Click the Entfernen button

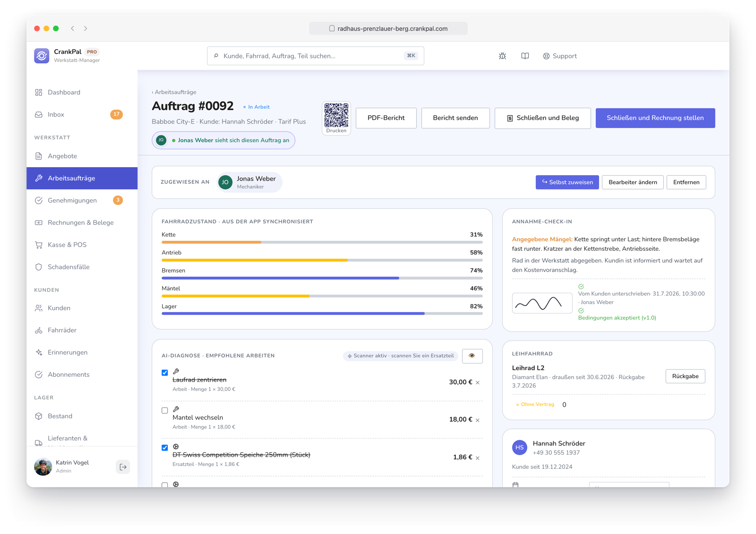click(686, 182)
